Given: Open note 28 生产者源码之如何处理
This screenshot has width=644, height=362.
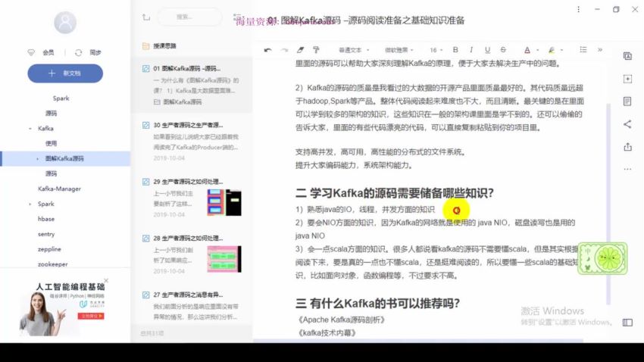Looking at the screenshot, I should point(192,254).
